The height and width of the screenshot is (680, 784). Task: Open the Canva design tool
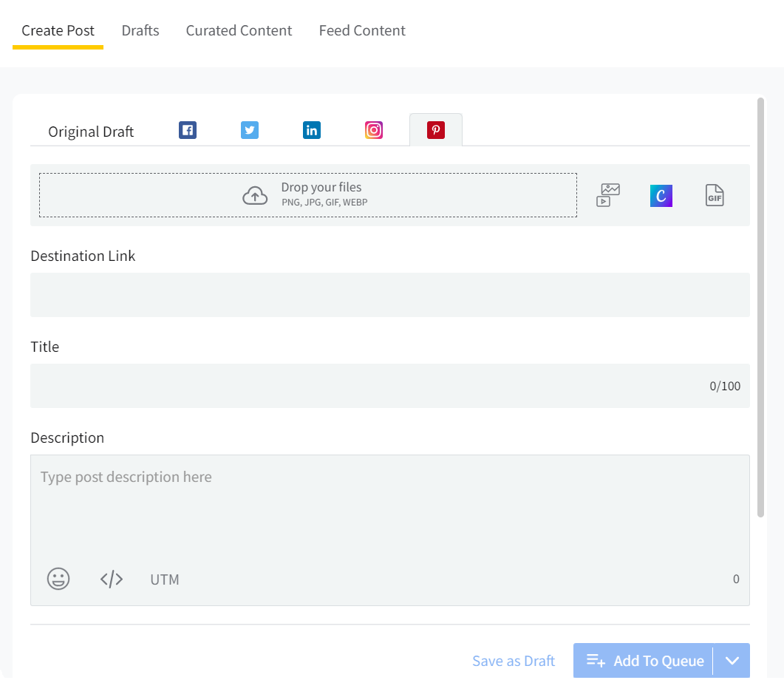coord(661,194)
